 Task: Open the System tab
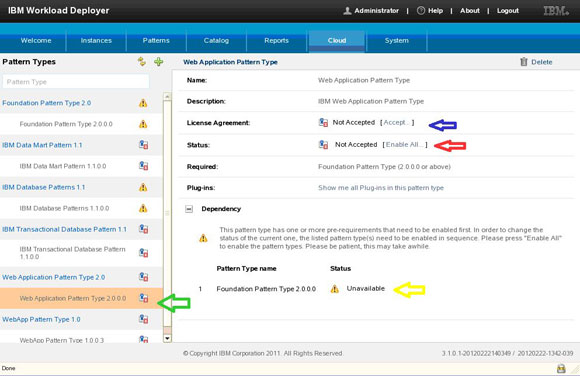(x=397, y=41)
